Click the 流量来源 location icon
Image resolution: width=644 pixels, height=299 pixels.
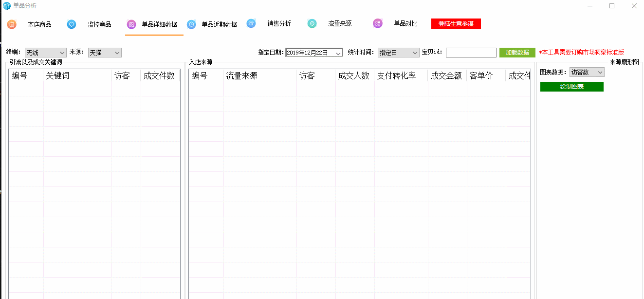(x=312, y=23)
